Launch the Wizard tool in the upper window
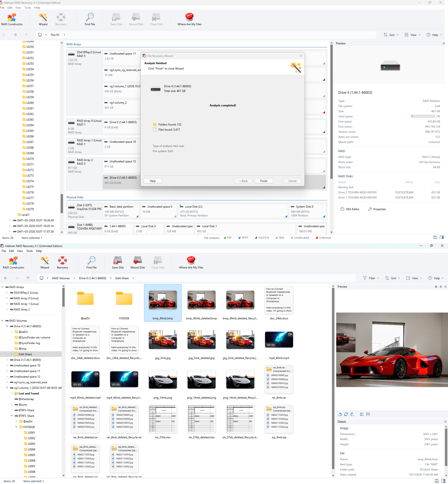 point(43,19)
